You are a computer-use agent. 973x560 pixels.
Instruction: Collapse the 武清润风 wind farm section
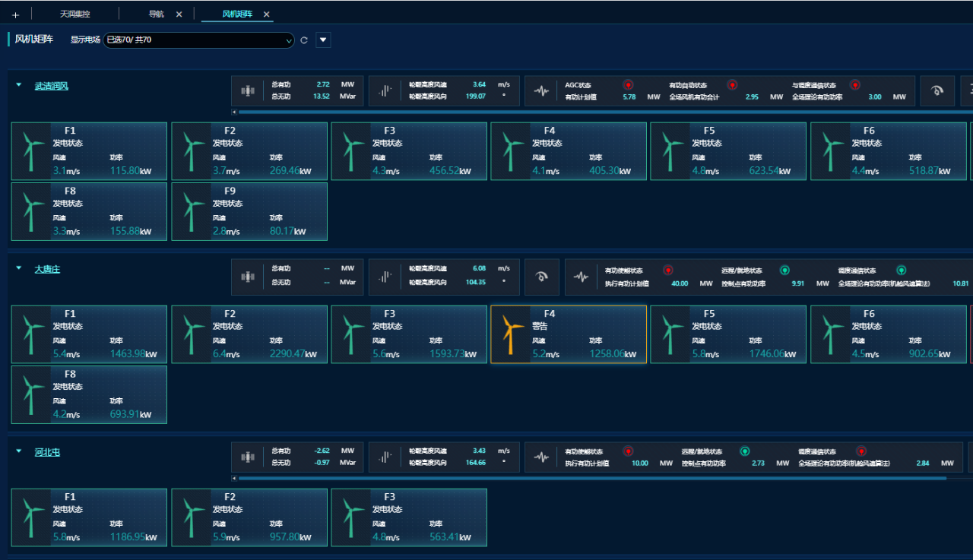(x=19, y=86)
